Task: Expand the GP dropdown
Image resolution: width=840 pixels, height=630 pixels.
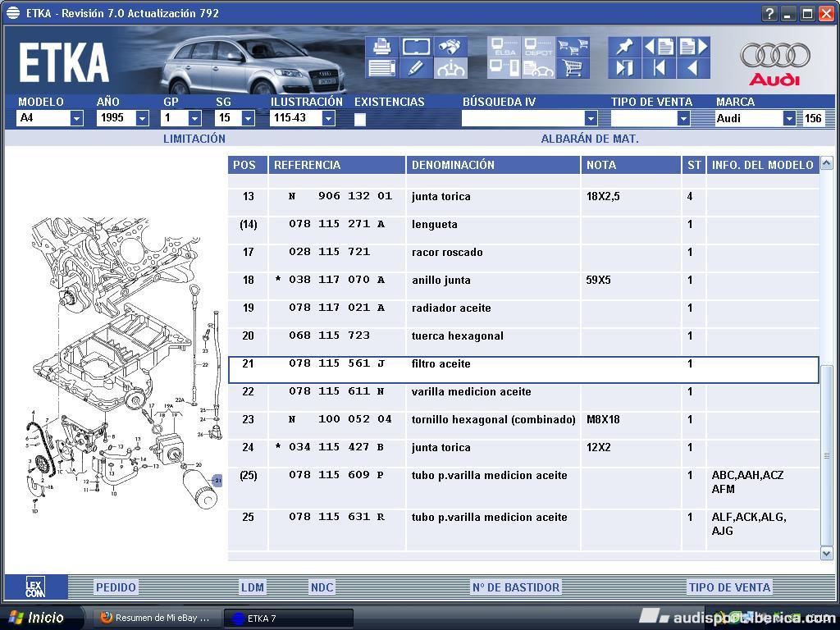Action: point(195,118)
